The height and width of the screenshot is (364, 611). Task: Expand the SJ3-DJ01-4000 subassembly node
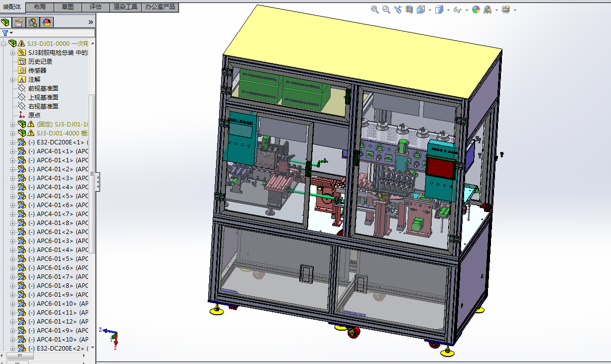tap(13, 133)
